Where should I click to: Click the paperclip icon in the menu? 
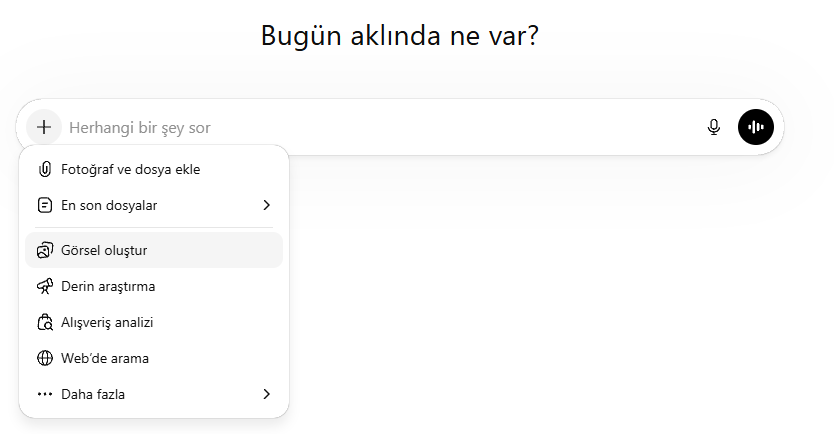(x=44, y=169)
